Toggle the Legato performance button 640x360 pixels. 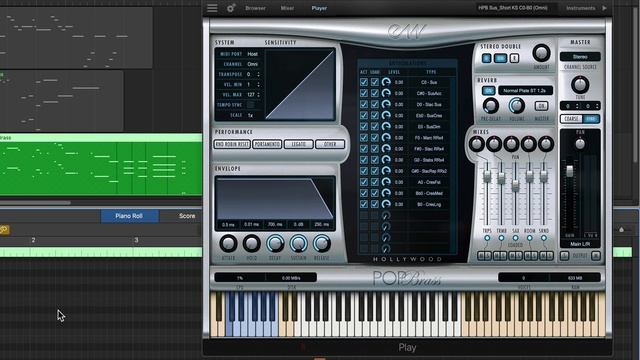299,144
